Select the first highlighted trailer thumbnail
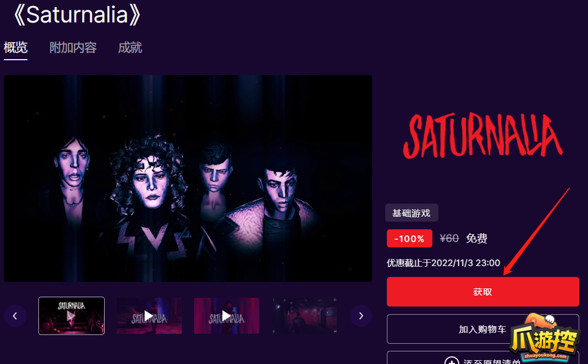588x364 pixels. [x=71, y=316]
